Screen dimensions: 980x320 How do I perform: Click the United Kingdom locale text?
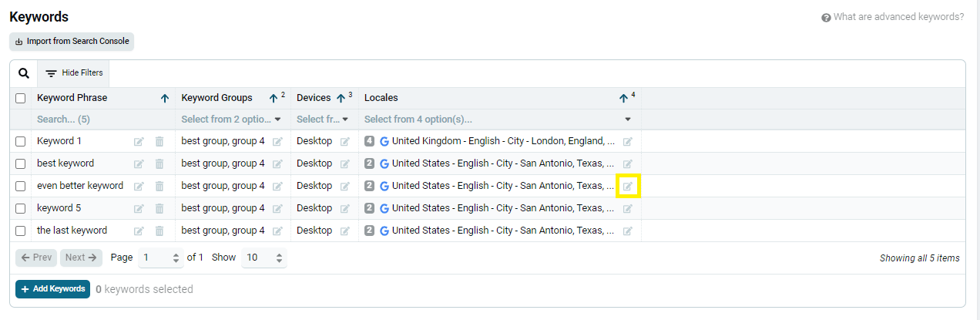pyautogui.click(x=504, y=141)
